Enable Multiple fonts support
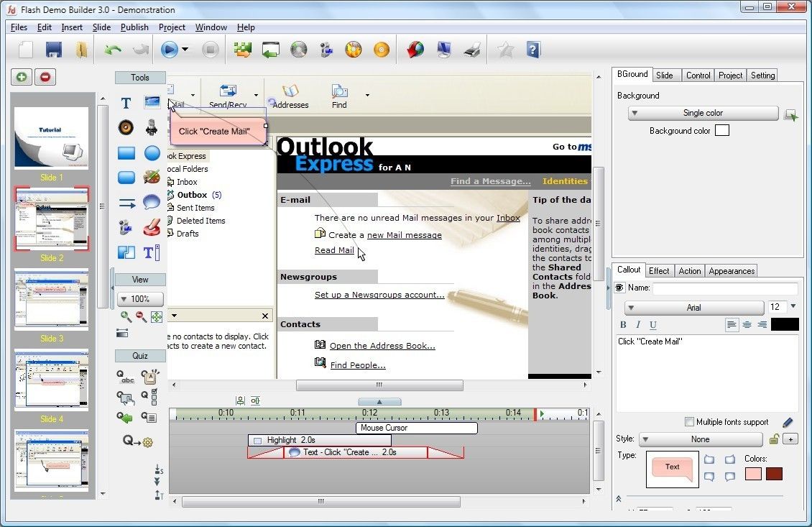The image size is (812, 527). coord(688,422)
